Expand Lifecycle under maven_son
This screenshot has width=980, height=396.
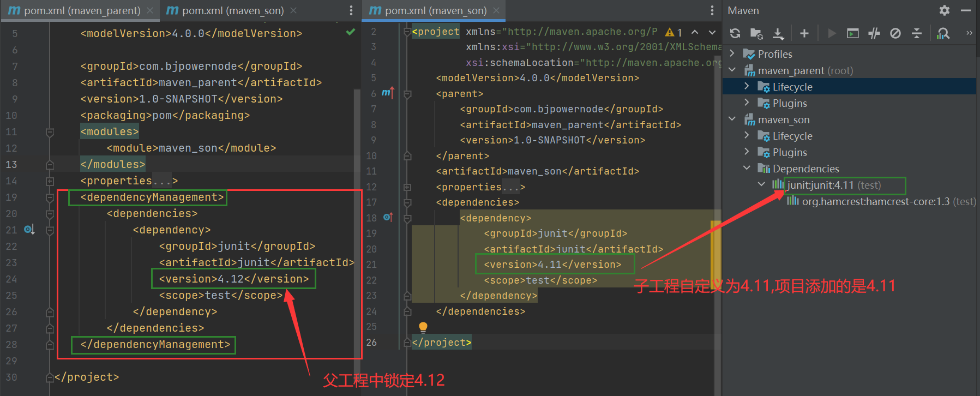[x=747, y=135]
